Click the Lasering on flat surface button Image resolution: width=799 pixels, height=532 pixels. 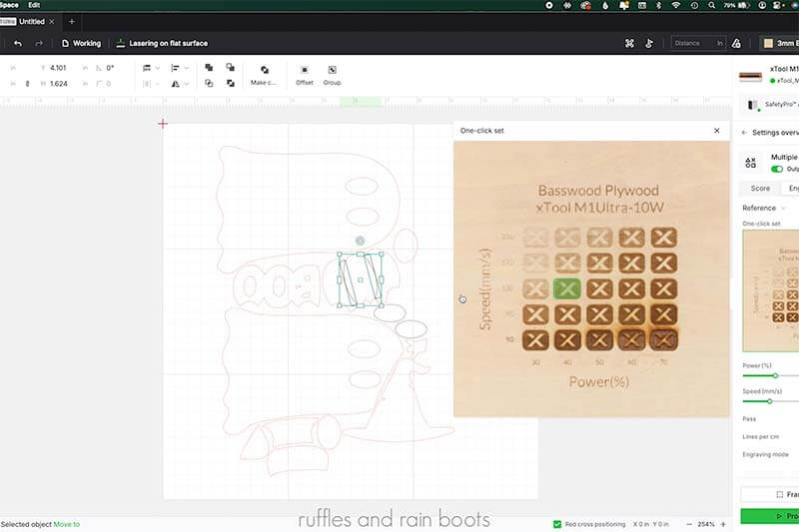point(162,44)
